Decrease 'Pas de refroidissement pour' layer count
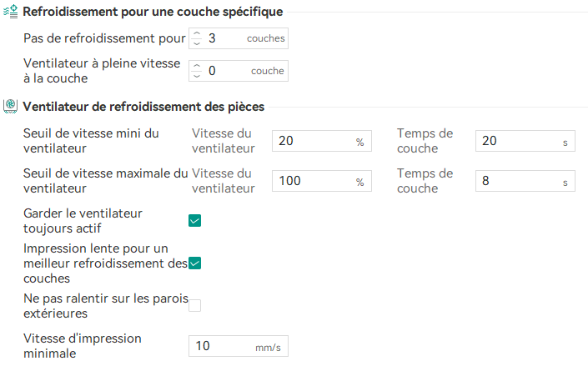The width and height of the screenshot is (588, 371). pyautogui.click(x=196, y=43)
